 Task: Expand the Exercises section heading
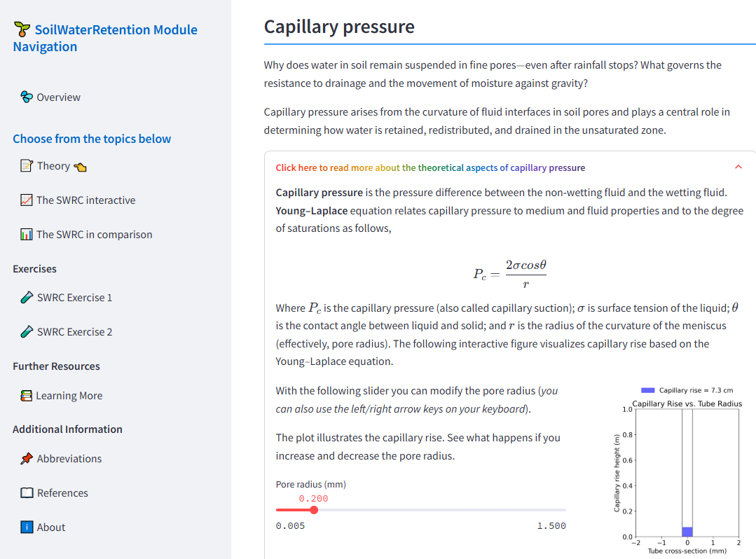tap(34, 268)
